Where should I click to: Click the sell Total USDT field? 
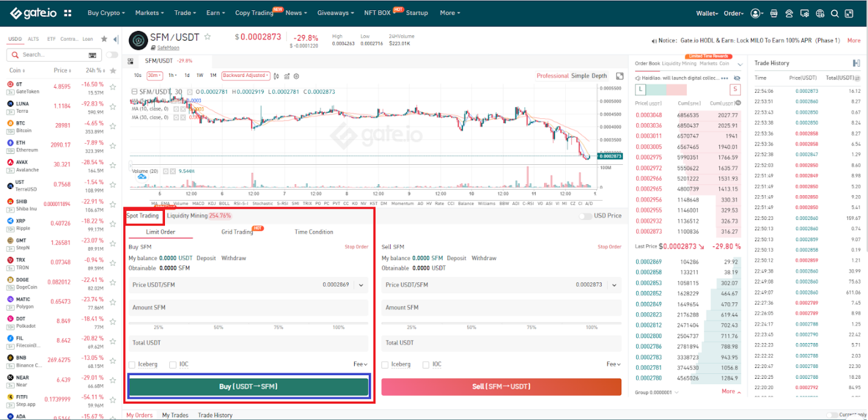(x=502, y=343)
